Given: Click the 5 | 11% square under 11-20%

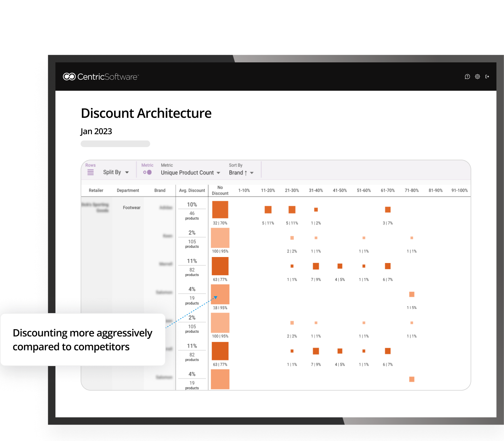Looking at the screenshot, I should 268,209.
